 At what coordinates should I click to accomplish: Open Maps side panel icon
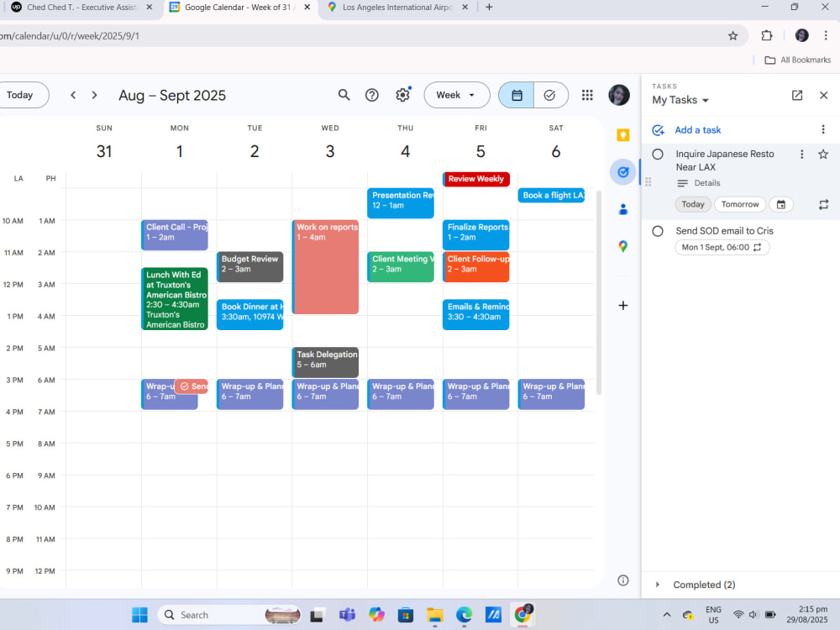tap(623, 246)
